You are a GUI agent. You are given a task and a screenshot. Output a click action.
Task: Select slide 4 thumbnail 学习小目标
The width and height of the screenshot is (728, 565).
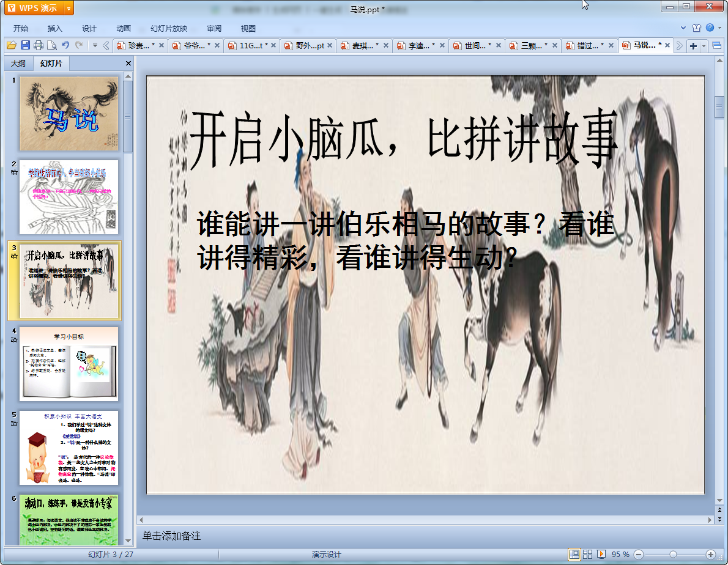(69, 364)
